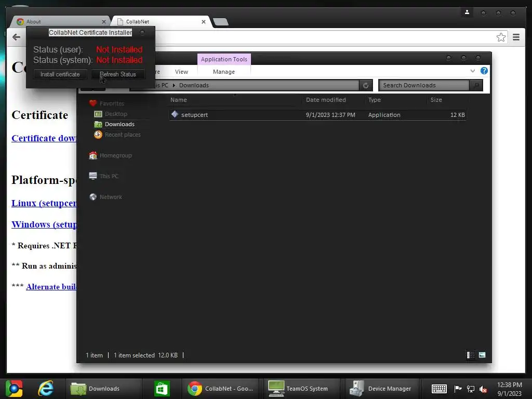This screenshot has width=532, height=399.
Task: Click the Refresh Status button
Action: (118, 74)
